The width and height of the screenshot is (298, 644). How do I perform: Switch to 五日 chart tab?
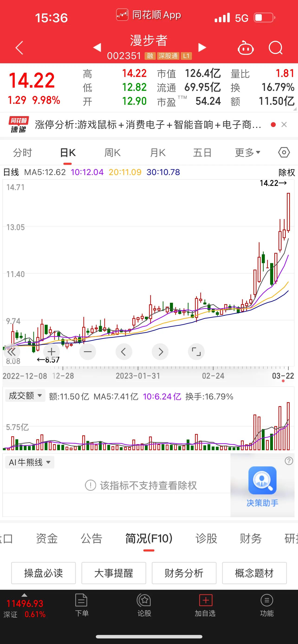(202, 153)
